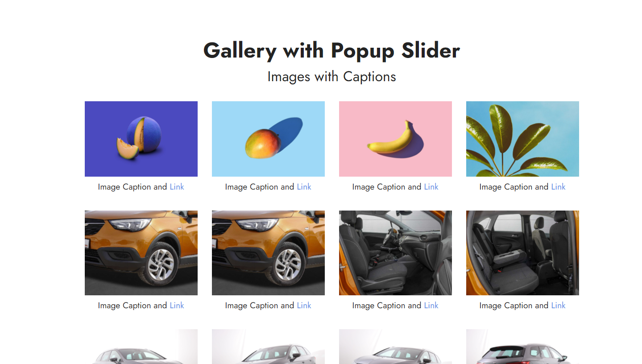Image resolution: width=642 pixels, height=364 pixels.
Task: Click Link under front seats interior image
Action: pyautogui.click(x=431, y=306)
